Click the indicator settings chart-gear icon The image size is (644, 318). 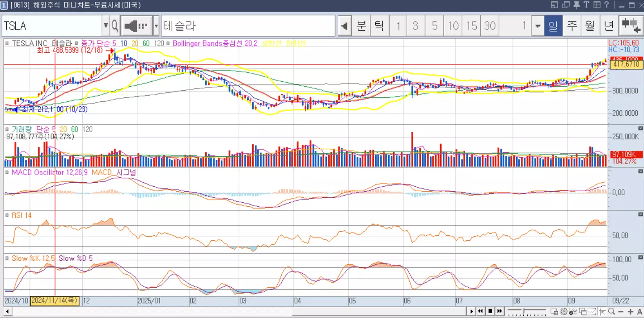573,312
